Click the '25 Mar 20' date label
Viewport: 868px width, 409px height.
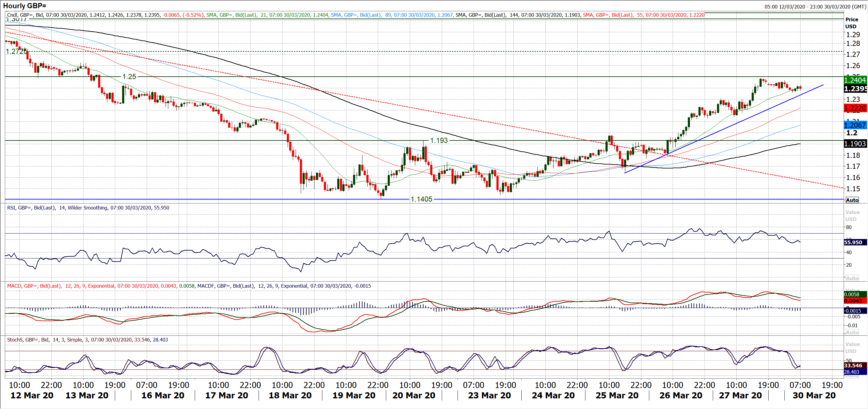(617, 396)
